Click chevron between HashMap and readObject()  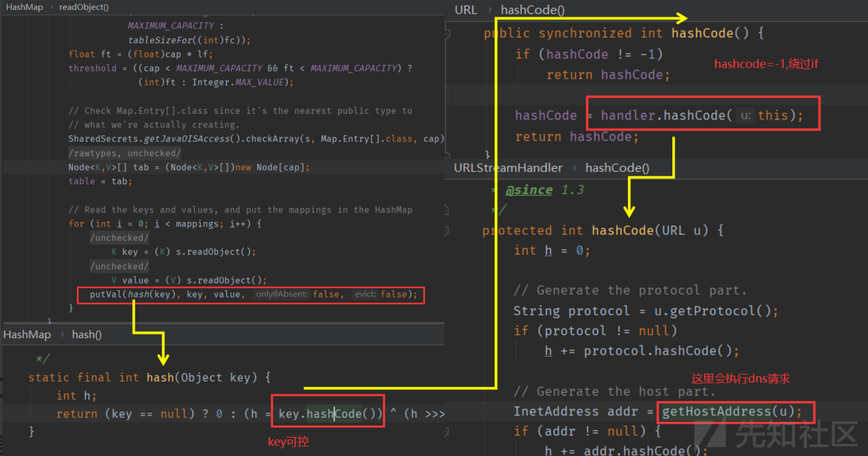[51, 7]
